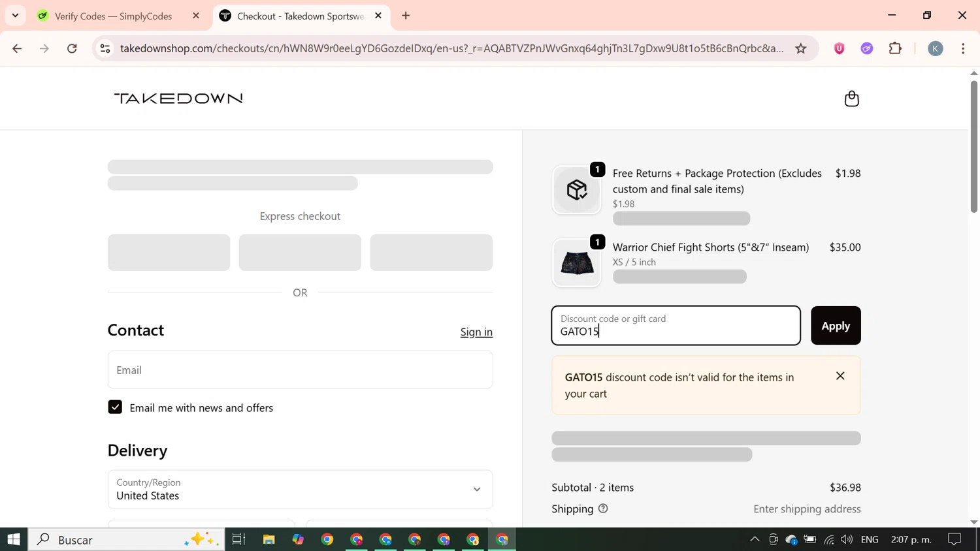The image size is (980, 551).
Task: Open clock showing 2:07 p. m.
Action: point(911,539)
